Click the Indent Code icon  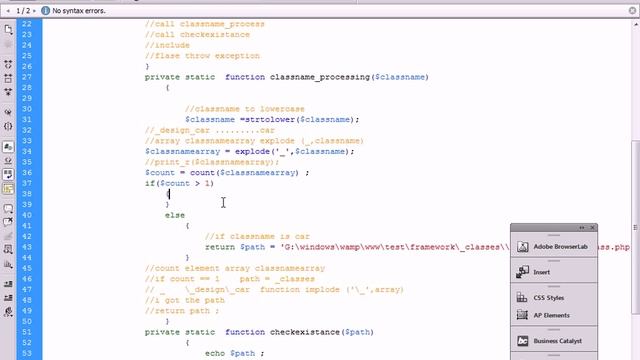tap(8, 284)
